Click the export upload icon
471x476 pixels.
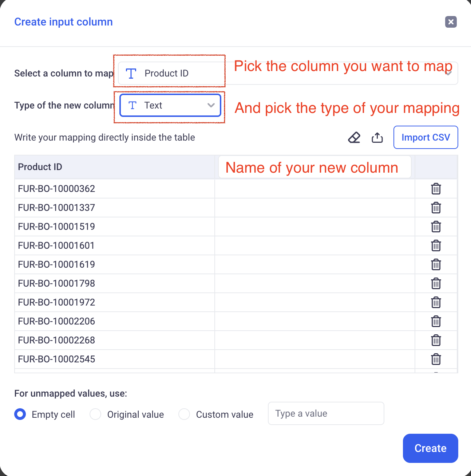click(377, 138)
